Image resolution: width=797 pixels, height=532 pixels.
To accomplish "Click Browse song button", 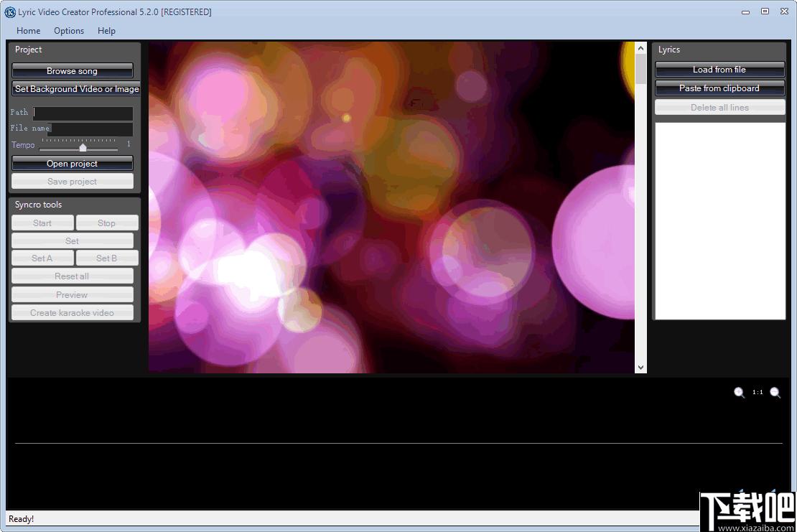I will tap(73, 70).
